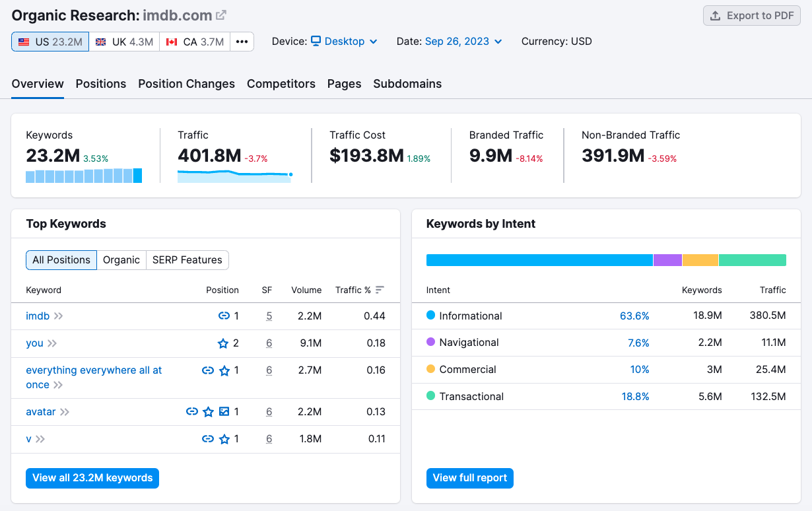Click star icon in 'you' keyword row
The height and width of the screenshot is (511, 812).
coord(223,343)
